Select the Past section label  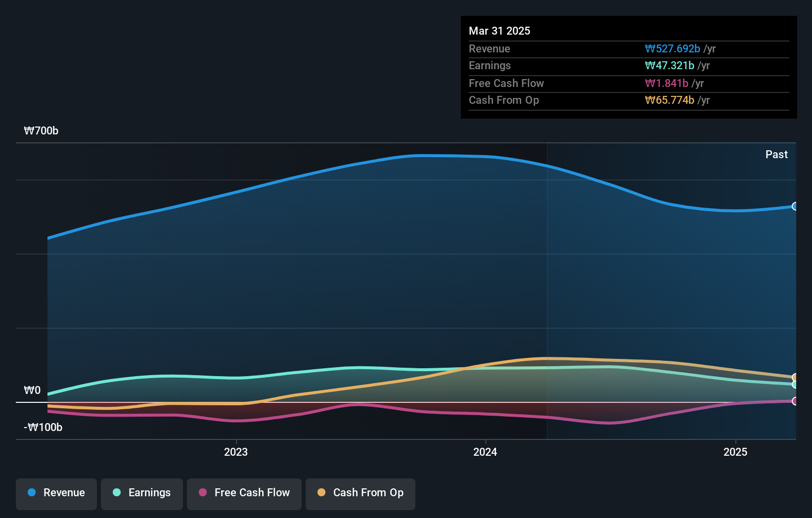(776, 154)
